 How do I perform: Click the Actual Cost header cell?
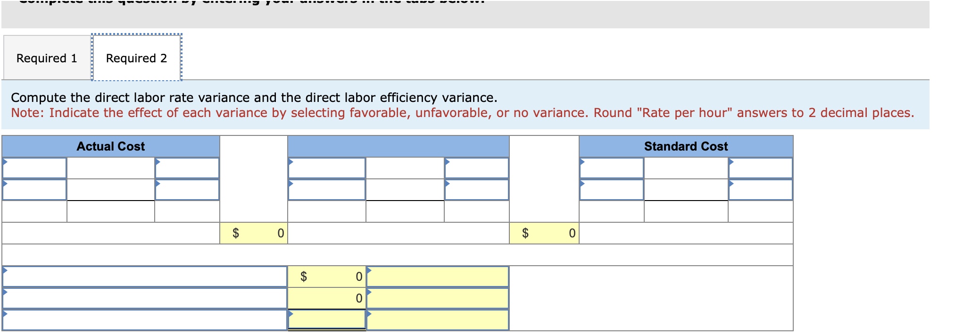[x=111, y=146]
